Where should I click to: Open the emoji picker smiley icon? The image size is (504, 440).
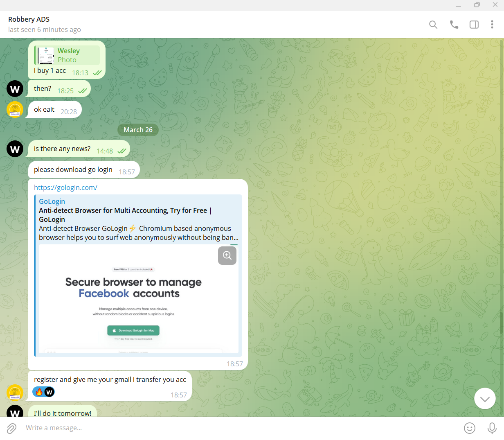470,428
